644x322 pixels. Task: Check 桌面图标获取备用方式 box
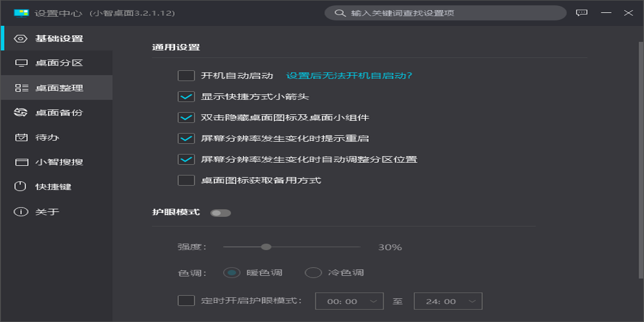[186, 180]
